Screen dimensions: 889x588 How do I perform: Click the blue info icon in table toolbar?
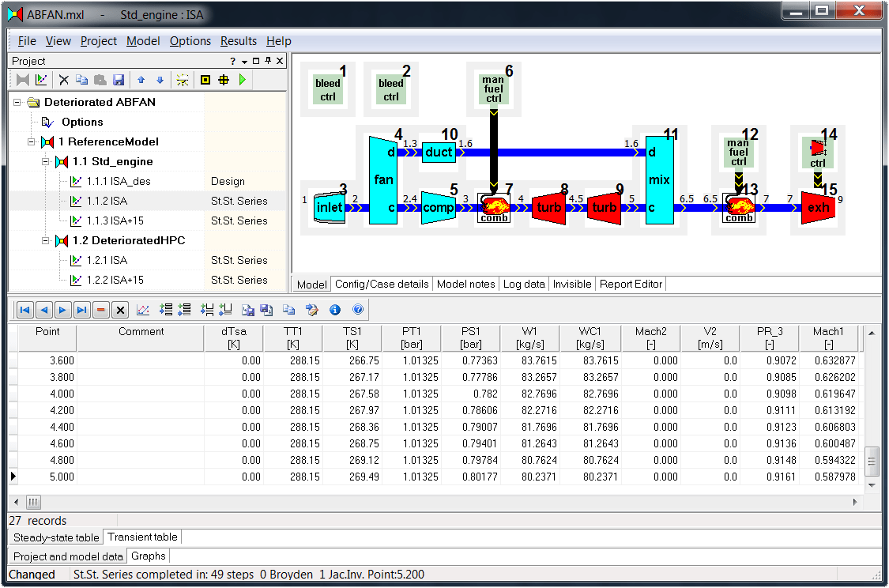tap(335, 310)
